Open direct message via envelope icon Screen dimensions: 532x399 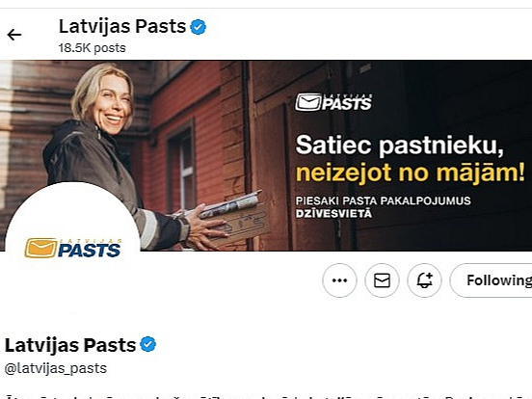click(x=382, y=280)
